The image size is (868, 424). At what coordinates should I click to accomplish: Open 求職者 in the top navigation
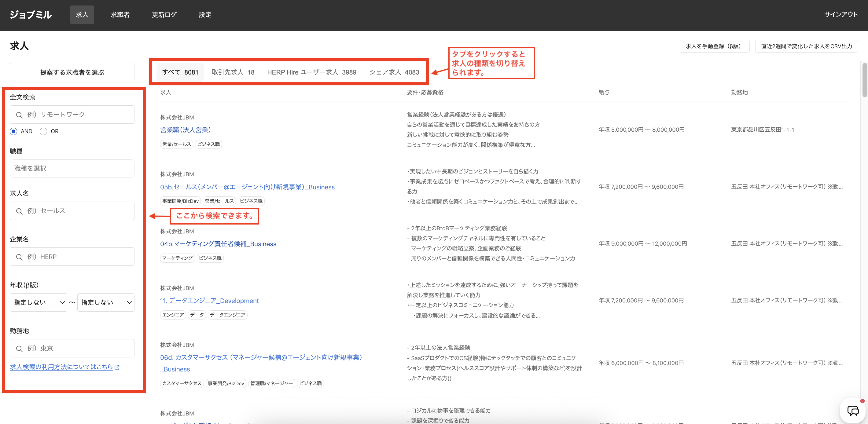(x=120, y=14)
